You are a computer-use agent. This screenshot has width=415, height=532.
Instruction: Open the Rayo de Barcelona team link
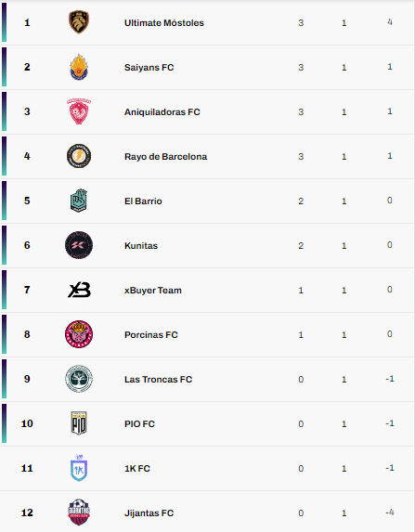(x=165, y=156)
